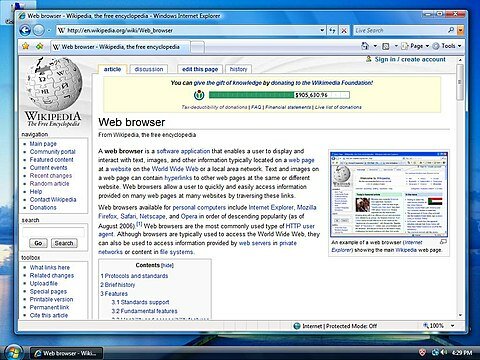
Task: Open the edit this page tab
Action: [x=200, y=69]
